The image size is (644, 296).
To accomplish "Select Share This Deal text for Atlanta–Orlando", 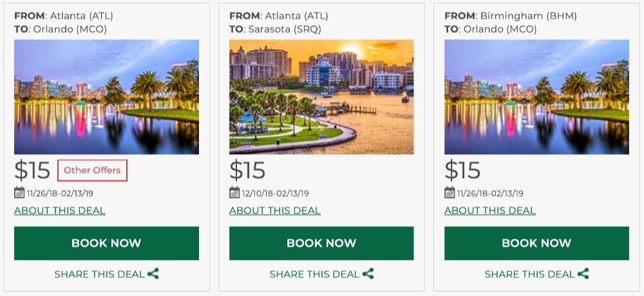I will [x=99, y=274].
